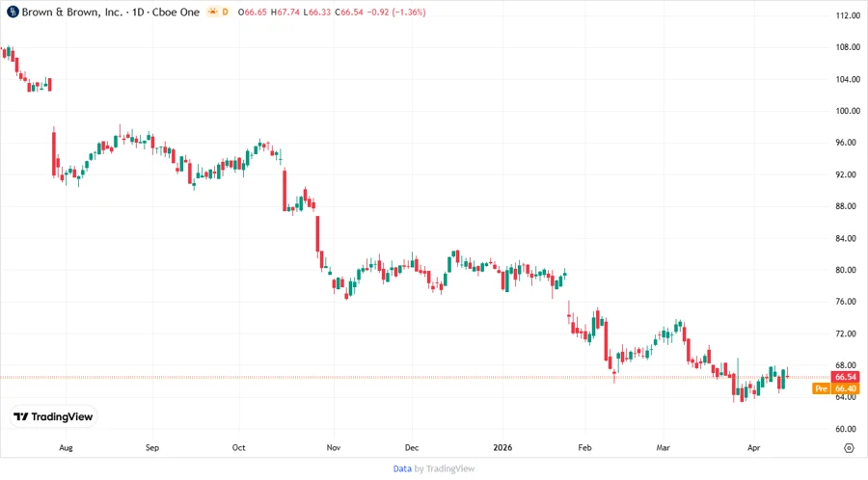Click the 112.00 price axis label
The height and width of the screenshot is (480, 868).
848,15
